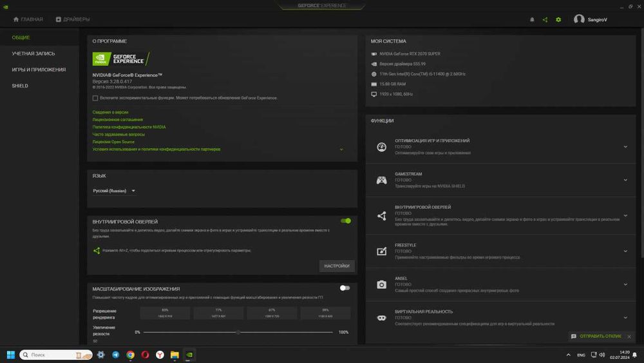The image size is (644, 363).
Task: Go to the ГЛАВНАЯ home tab
Action: click(28, 19)
